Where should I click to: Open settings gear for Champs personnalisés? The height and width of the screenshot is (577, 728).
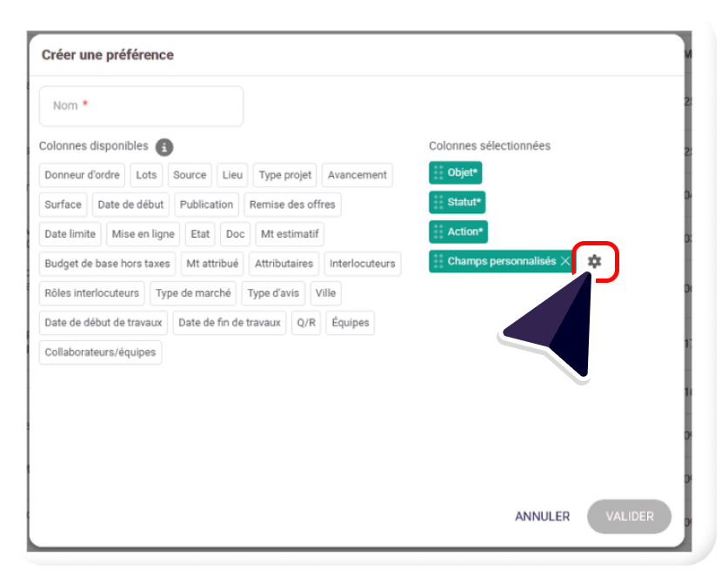pos(594,261)
